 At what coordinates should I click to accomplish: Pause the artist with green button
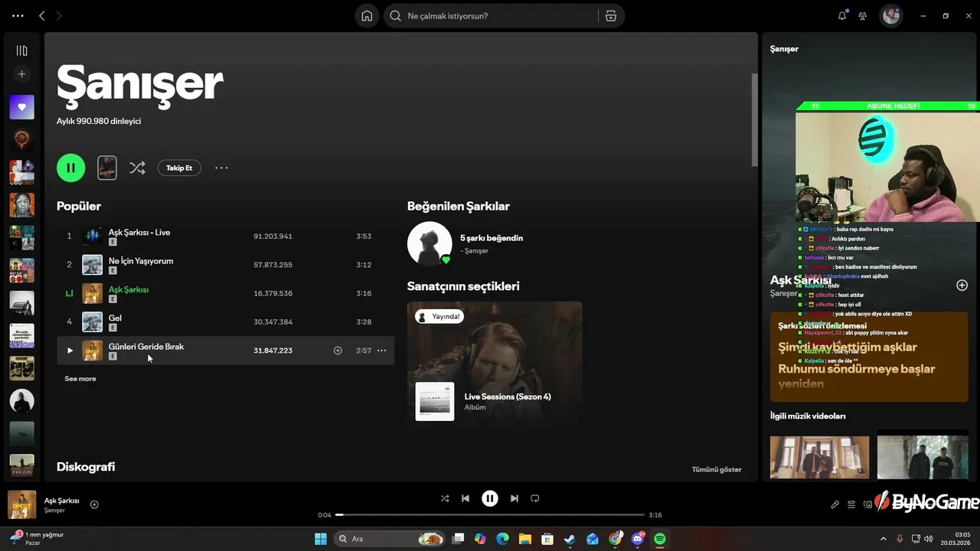pos(71,168)
